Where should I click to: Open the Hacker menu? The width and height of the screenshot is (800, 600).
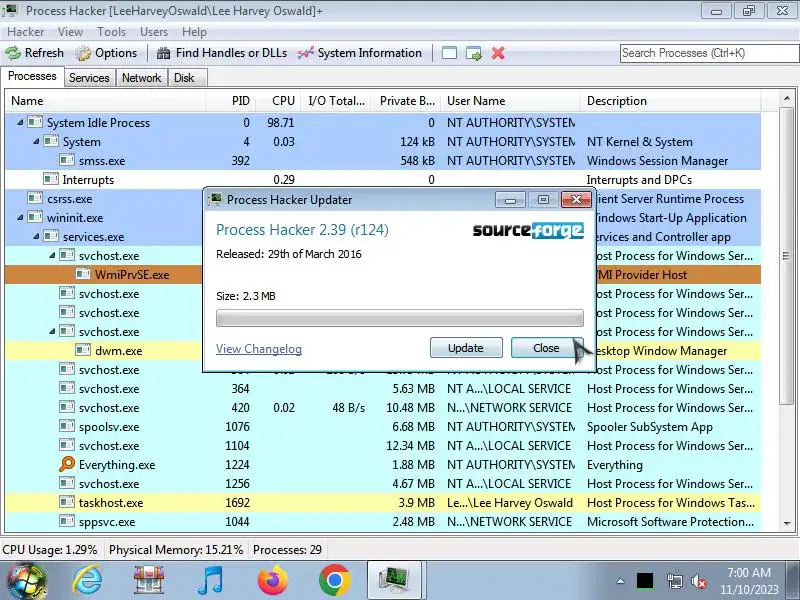click(x=26, y=32)
